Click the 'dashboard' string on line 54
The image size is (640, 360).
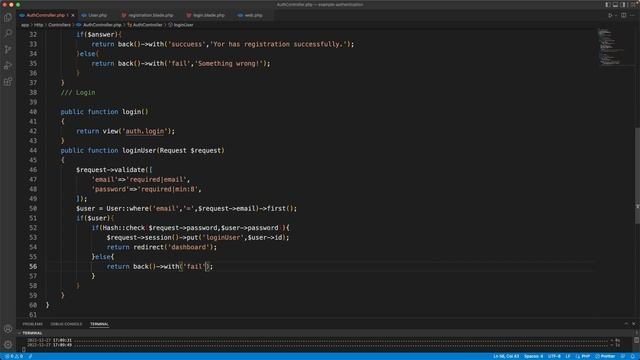(189, 247)
